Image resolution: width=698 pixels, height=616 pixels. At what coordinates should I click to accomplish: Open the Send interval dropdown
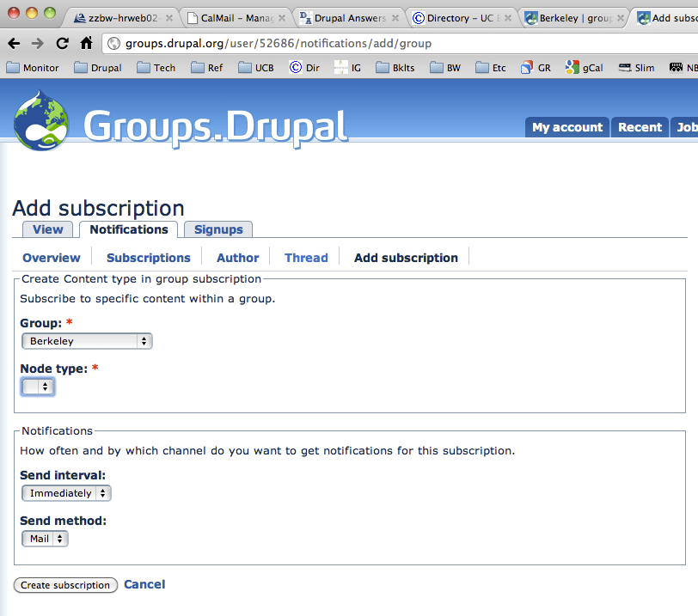(x=66, y=493)
